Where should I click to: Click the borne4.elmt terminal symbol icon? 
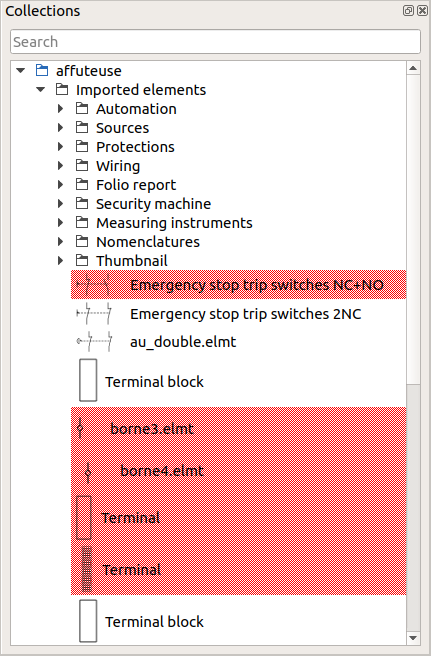tap(88, 472)
